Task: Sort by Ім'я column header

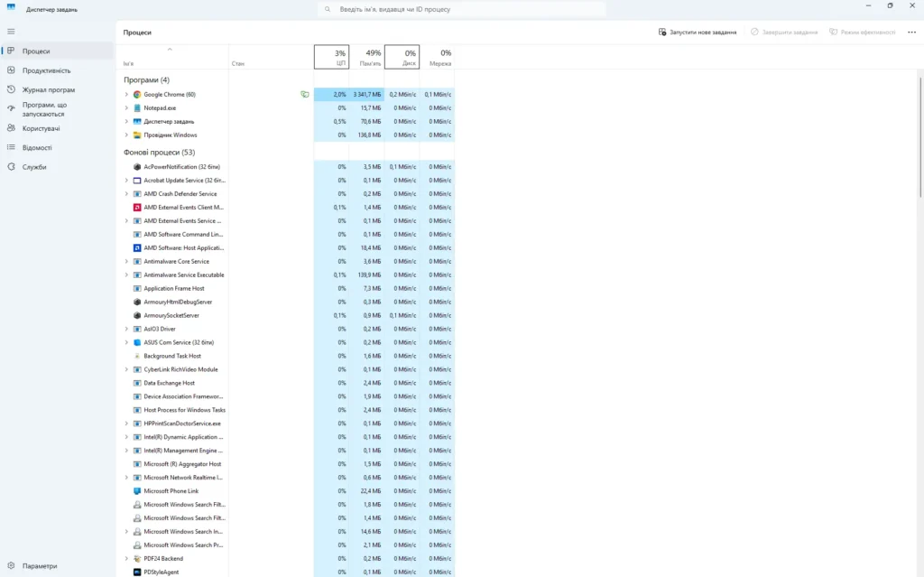Action: pyautogui.click(x=172, y=57)
